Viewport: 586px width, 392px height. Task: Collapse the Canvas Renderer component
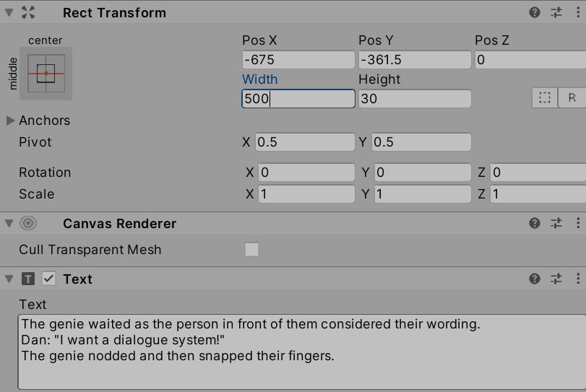[9, 223]
